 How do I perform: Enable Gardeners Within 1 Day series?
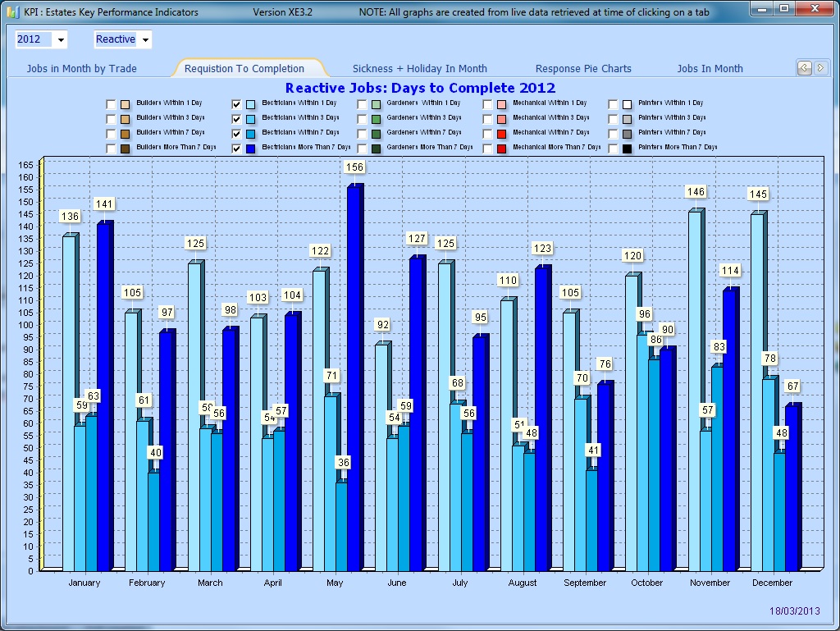coord(362,104)
